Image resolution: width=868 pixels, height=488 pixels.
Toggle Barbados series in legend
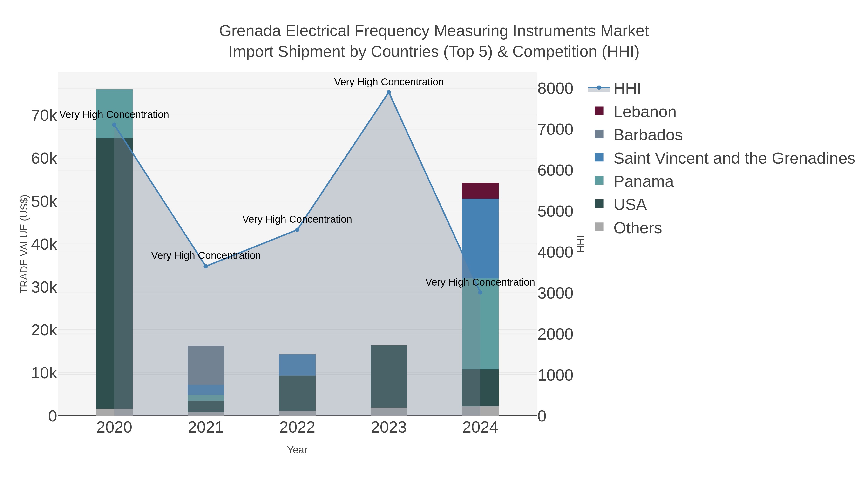point(638,135)
